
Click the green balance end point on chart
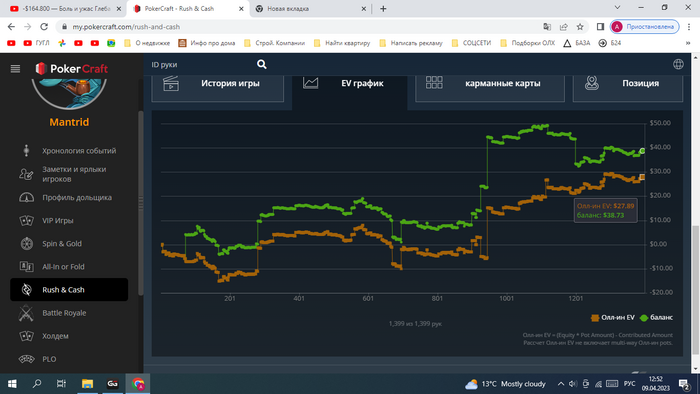642,151
